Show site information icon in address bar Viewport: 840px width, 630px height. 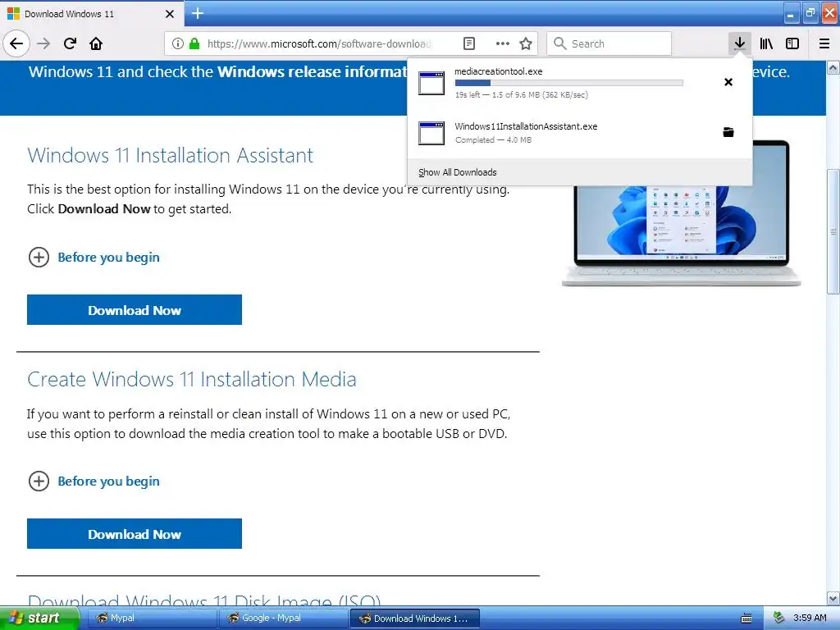click(x=178, y=43)
